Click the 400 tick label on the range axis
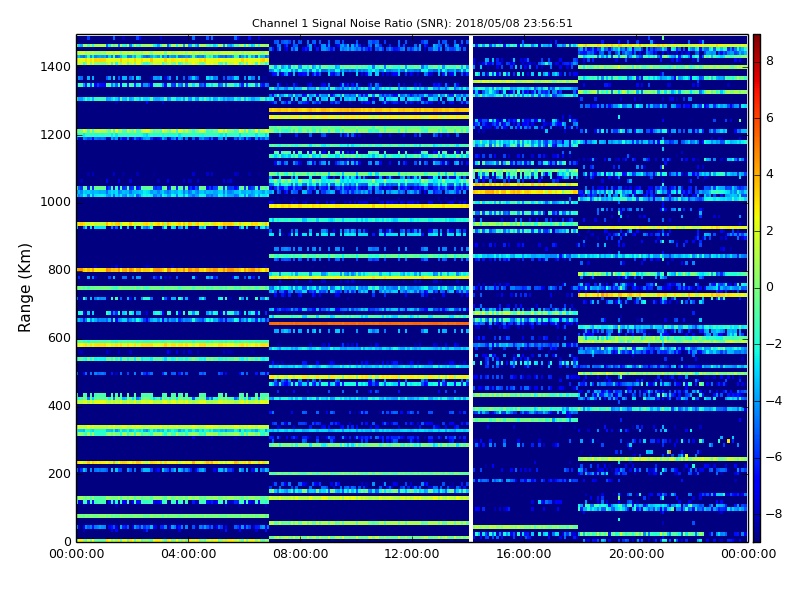Image resolution: width=800 pixels, height=600 pixels. [59, 406]
